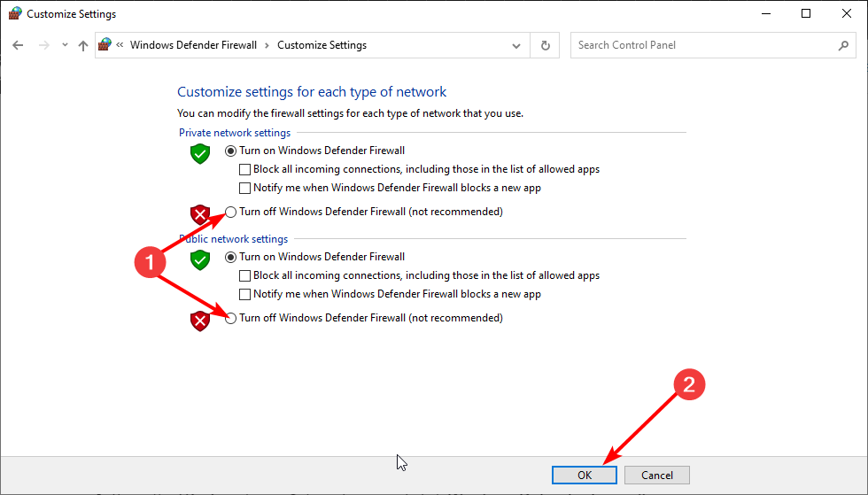The image size is (868, 495).
Task: Open Windows Defender Firewall breadcrumb
Action: click(x=193, y=45)
